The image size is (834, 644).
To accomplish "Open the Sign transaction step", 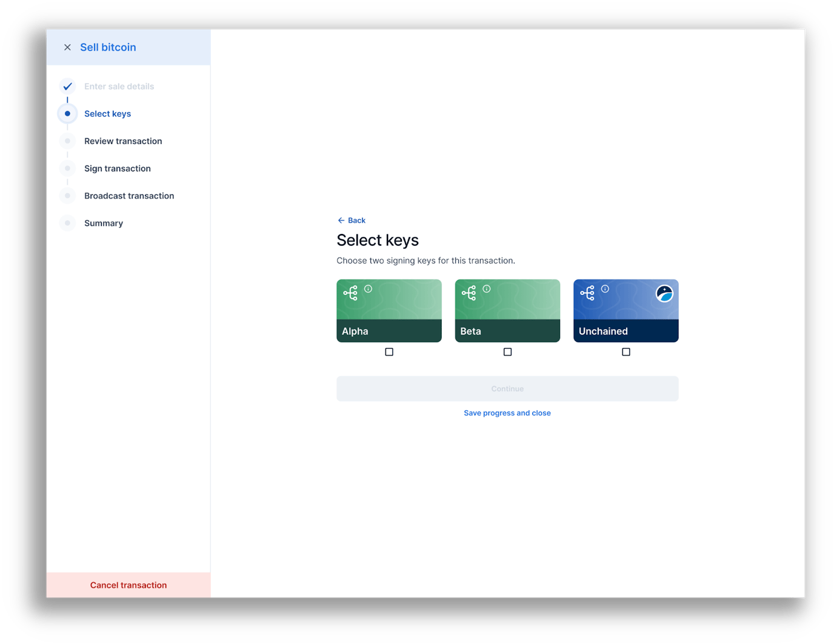I will 118,168.
